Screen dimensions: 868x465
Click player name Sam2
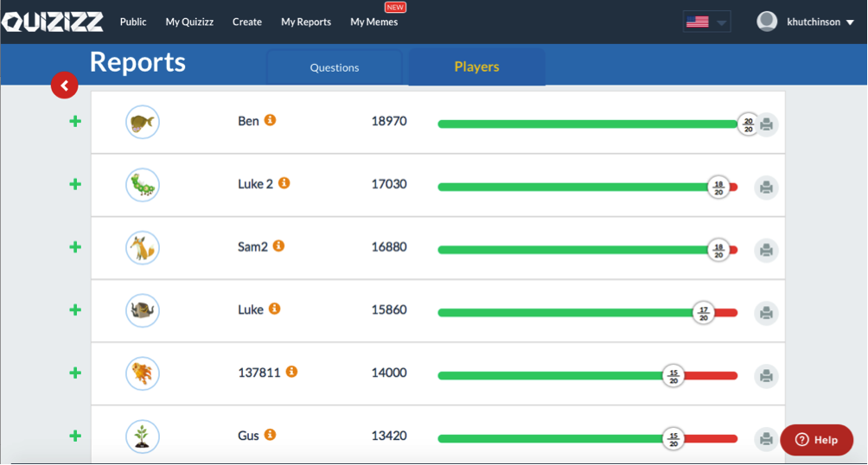tap(252, 247)
